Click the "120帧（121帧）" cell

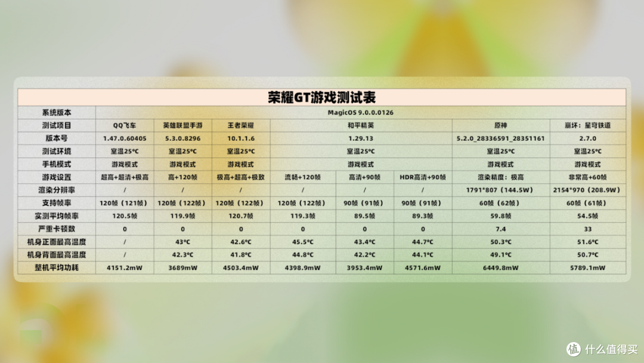pyautogui.click(x=125, y=203)
